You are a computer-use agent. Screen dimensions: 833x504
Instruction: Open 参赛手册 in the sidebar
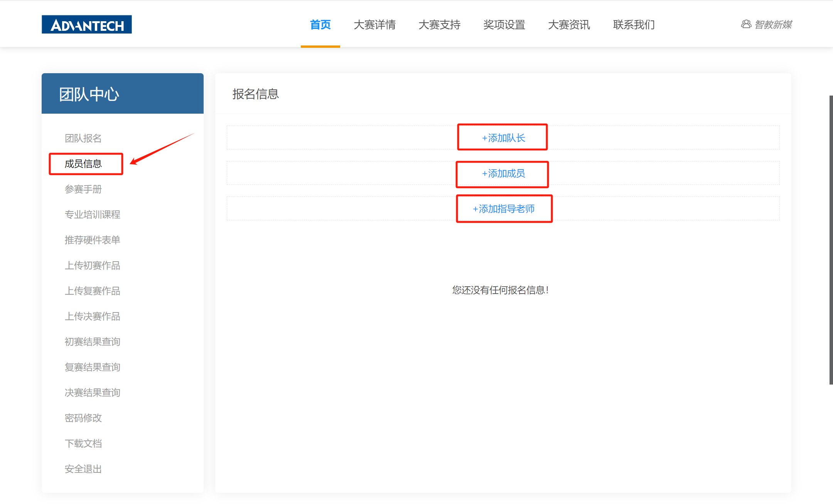point(83,189)
